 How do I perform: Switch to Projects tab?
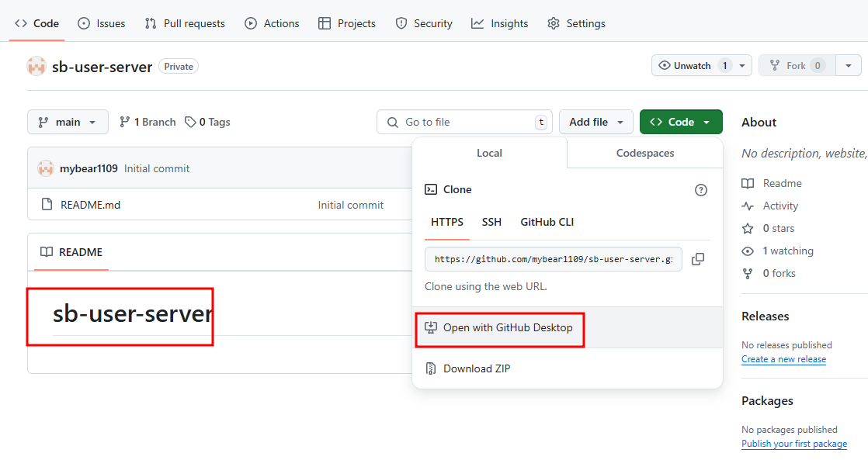tap(347, 23)
